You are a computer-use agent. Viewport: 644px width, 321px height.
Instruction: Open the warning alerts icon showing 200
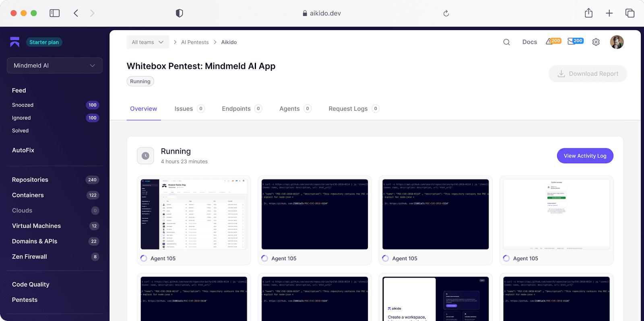(x=553, y=41)
